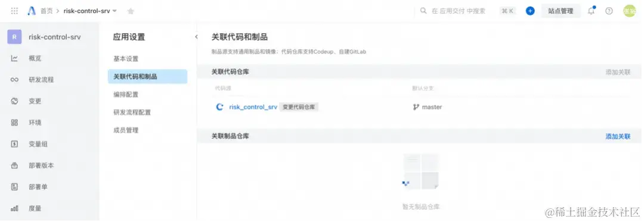Open 变量组 in sidebar
644x222 pixels.
pyautogui.click(x=38, y=144)
